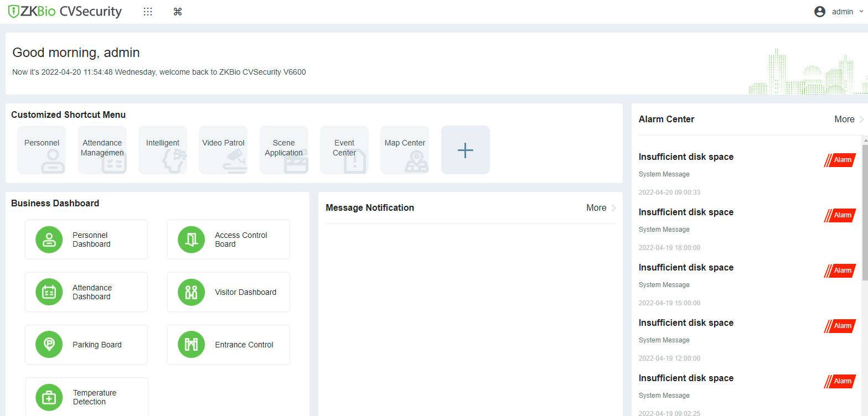868x416 pixels.
Task: Open the first Insufficient disk space alarm
Action: click(686, 157)
